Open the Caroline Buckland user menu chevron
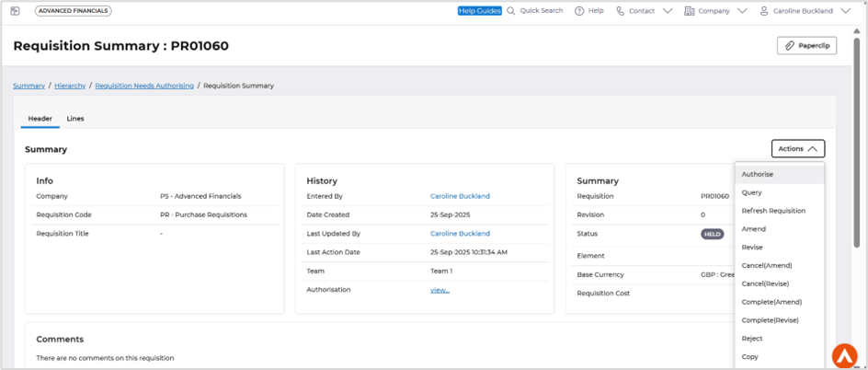The height and width of the screenshot is (370, 868). click(846, 11)
